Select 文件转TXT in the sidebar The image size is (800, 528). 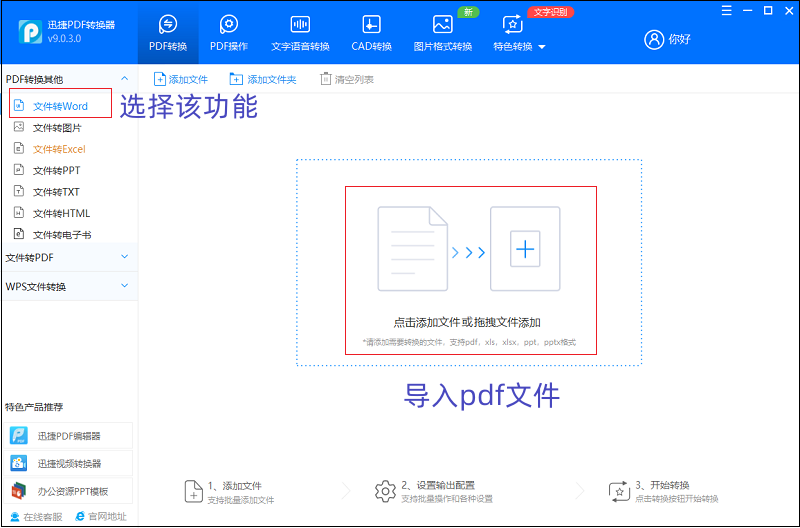tap(56, 192)
